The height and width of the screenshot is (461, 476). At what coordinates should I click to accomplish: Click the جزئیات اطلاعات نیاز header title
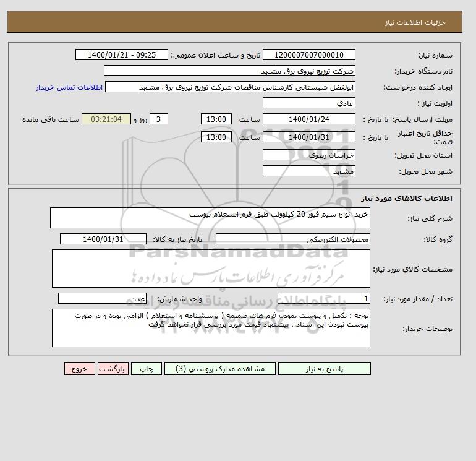pos(415,22)
